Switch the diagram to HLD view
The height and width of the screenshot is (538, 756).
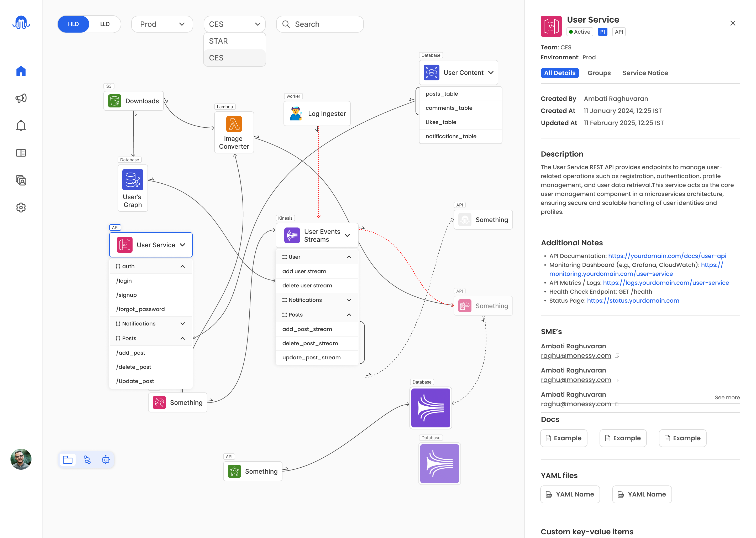pyautogui.click(x=73, y=24)
